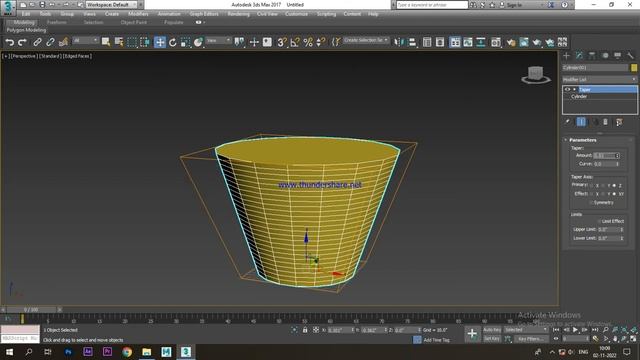
Task: Switch to Object Paint ribbon tab
Action: 133,22
